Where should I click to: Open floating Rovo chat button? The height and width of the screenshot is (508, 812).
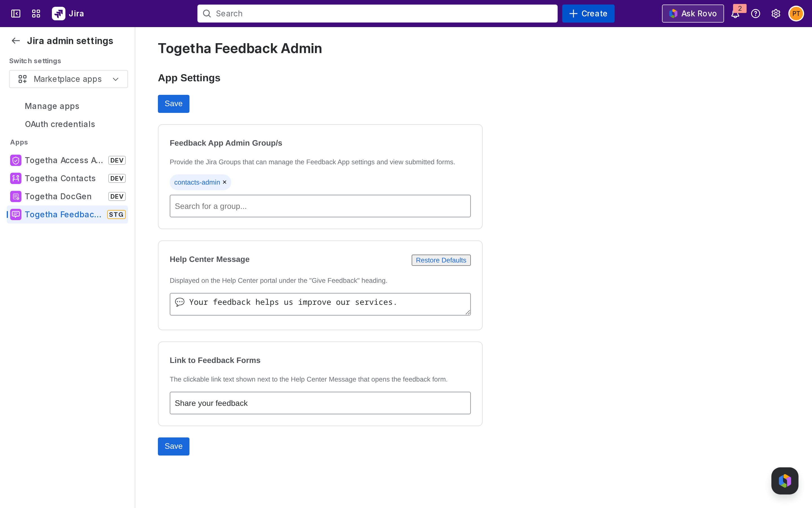point(784,480)
